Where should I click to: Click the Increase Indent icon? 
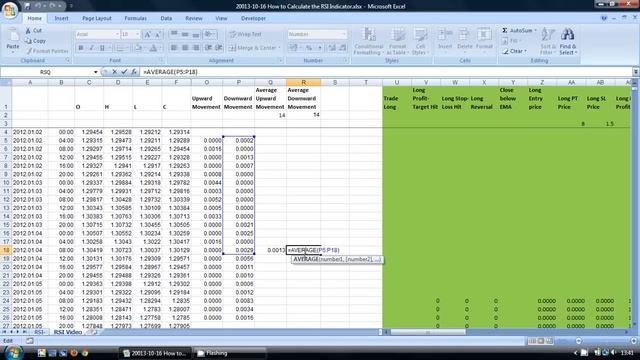(x=219, y=48)
